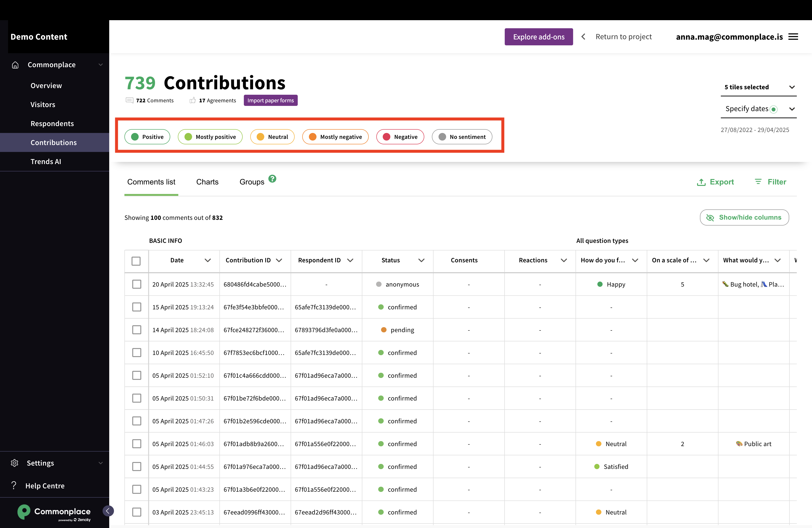This screenshot has width=812, height=528.
Task: Filter by the red Negative sentiment chip
Action: 400,137
